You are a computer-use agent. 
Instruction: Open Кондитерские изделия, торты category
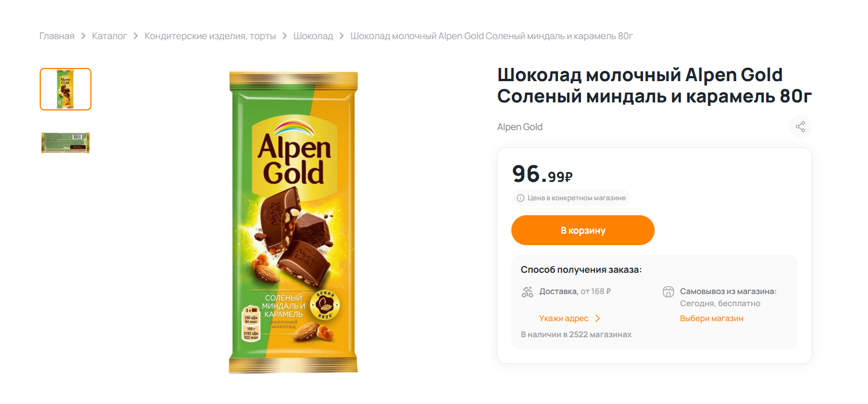point(210,36)
